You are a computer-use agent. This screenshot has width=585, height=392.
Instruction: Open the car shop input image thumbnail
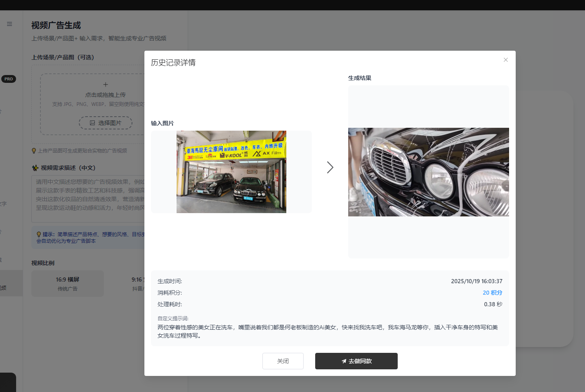[231, 172]
